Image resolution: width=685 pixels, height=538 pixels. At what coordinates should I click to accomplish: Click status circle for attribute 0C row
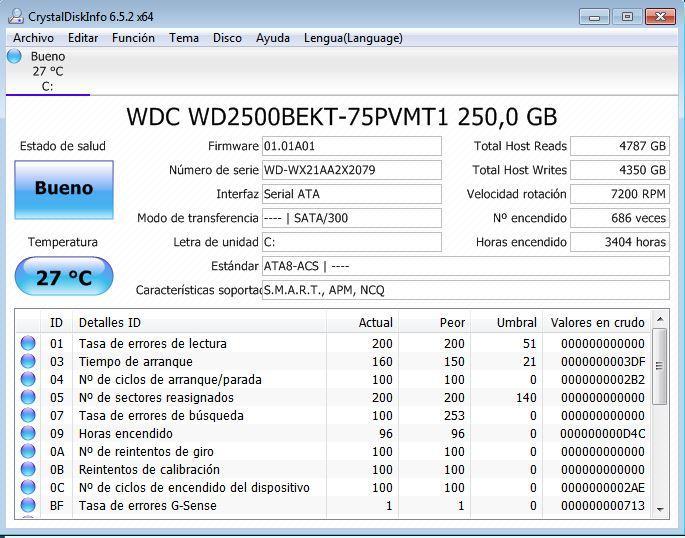pyautogui.click(x=28, y=487)
